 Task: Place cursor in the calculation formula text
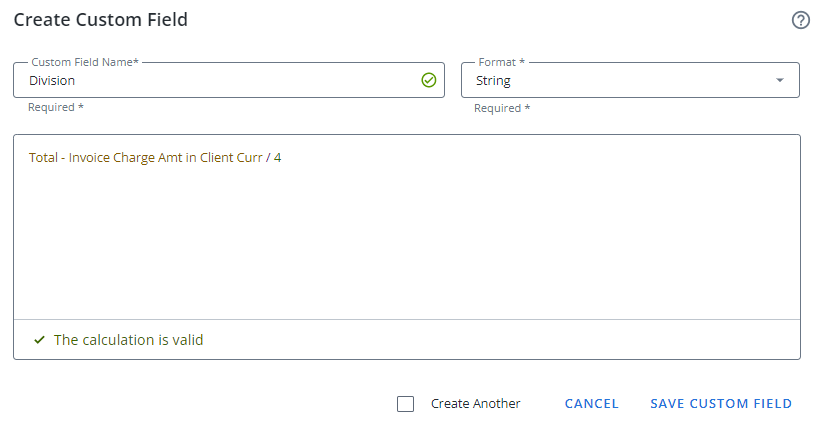pyautogui.click(x=155, y=158)
